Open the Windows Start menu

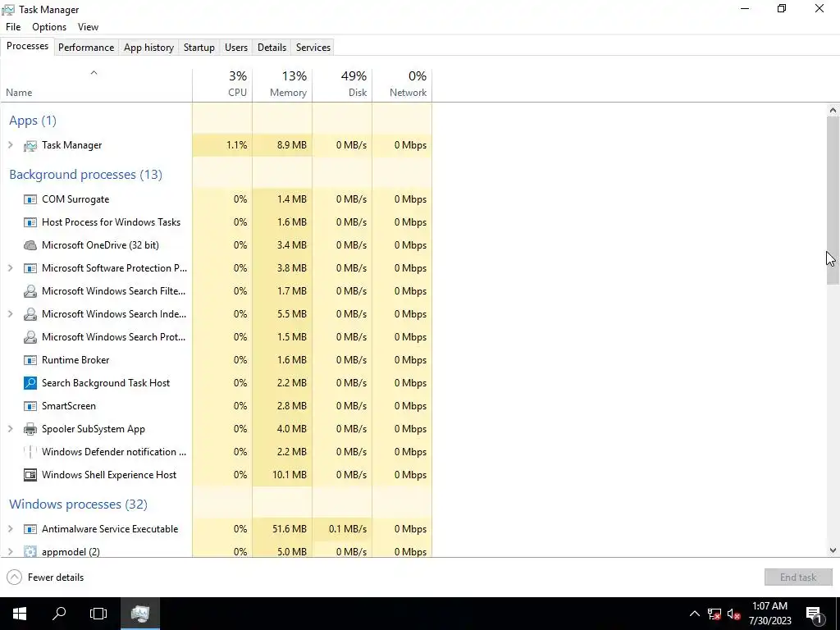(x=20, y=614)
